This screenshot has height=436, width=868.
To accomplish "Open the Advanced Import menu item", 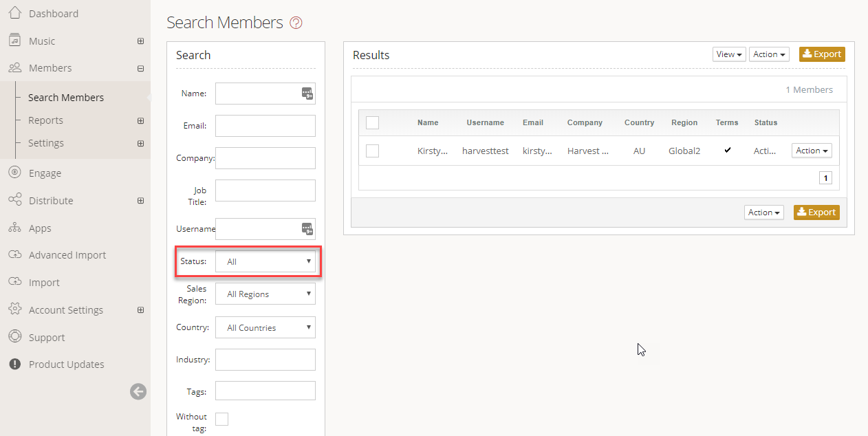I will tap(67, 255).
